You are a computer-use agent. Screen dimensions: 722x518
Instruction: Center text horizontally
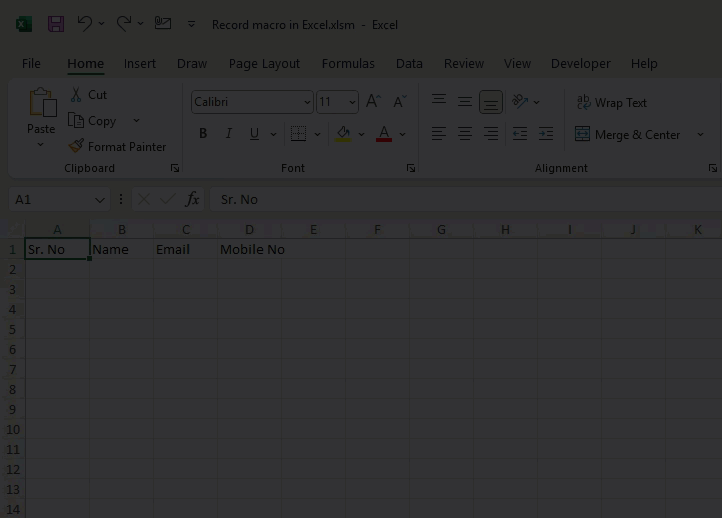(x=465, y=134)
